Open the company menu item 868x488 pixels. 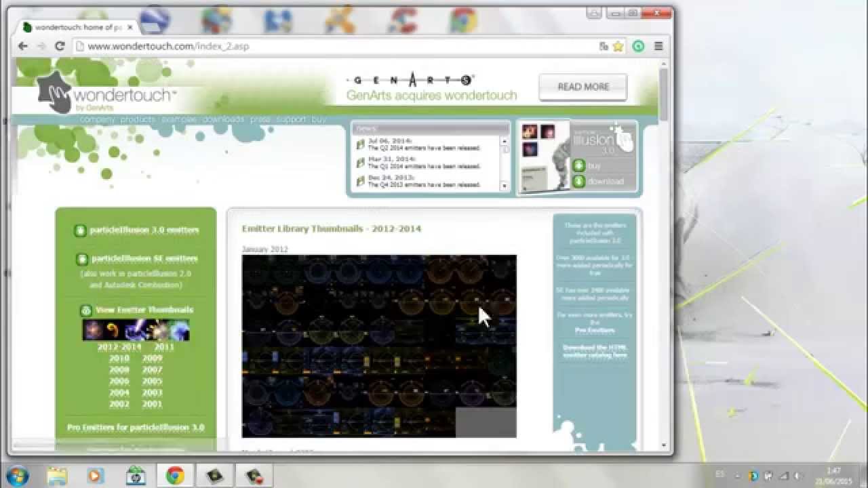pos(98,119)
